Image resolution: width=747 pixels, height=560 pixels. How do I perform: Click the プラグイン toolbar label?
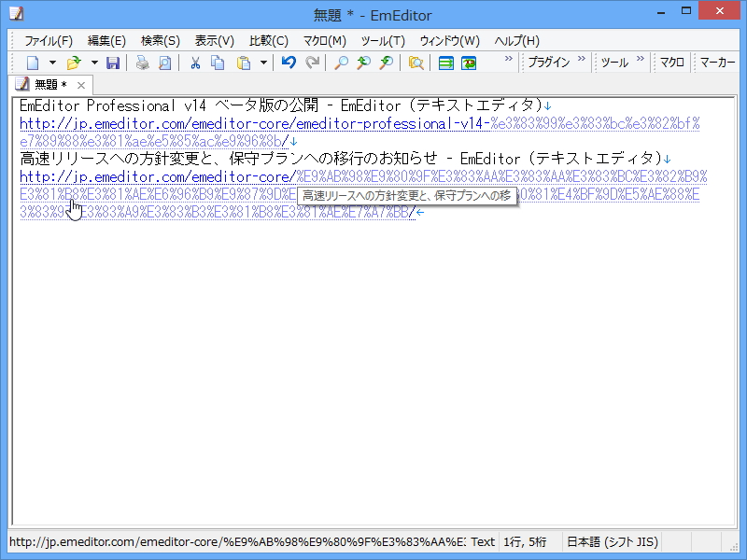pos(549,63)
